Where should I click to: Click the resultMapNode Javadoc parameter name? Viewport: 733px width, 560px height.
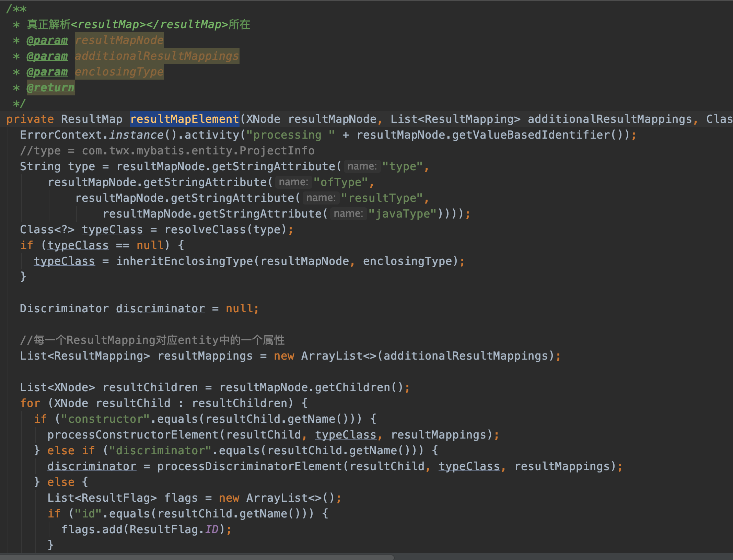coord(119,40)
